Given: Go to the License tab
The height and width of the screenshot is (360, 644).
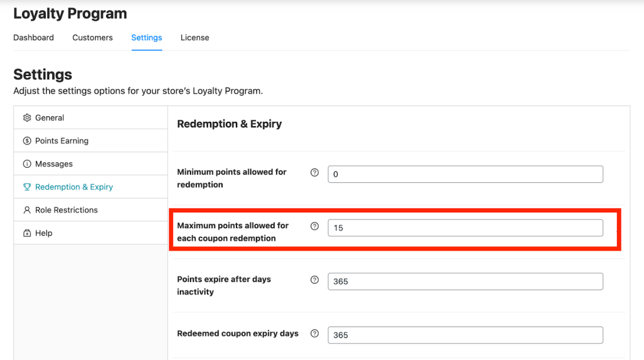Looking at the screenshot, I should [195, 38].
